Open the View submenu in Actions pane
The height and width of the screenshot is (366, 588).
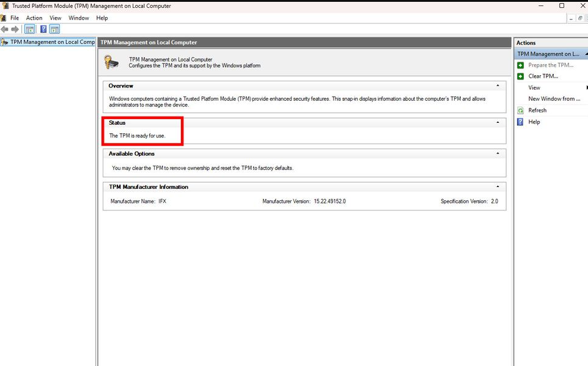coord(534,88)
